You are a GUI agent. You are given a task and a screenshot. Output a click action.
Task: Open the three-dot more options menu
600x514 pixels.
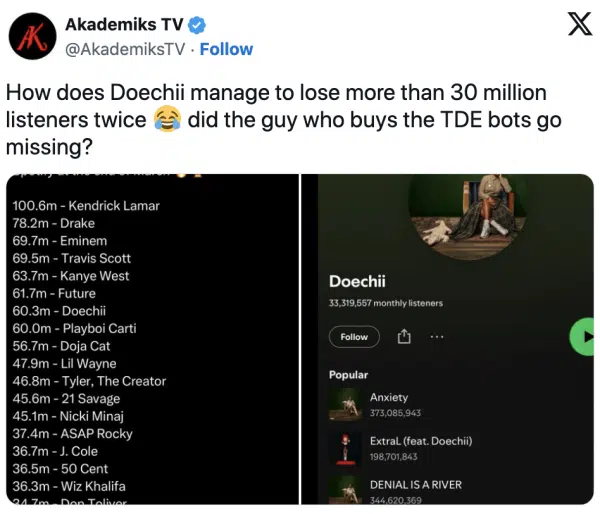coord(436,337)
